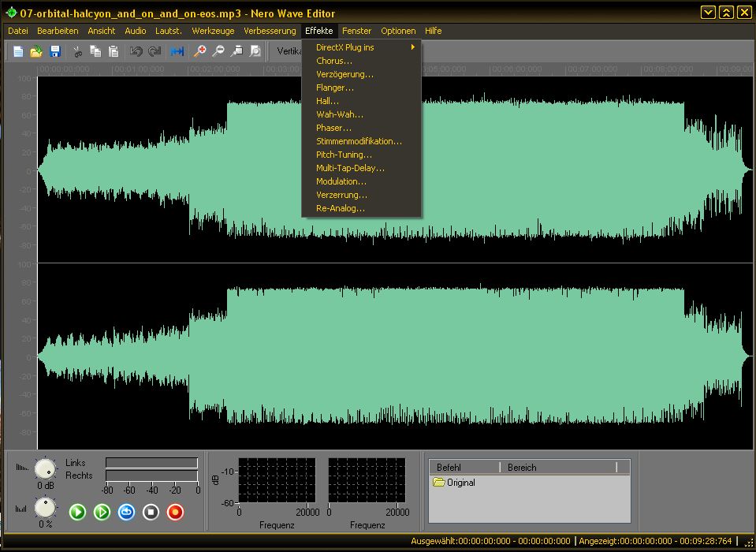
Task: Start recording with the red Record button
Action: (175, 512)
